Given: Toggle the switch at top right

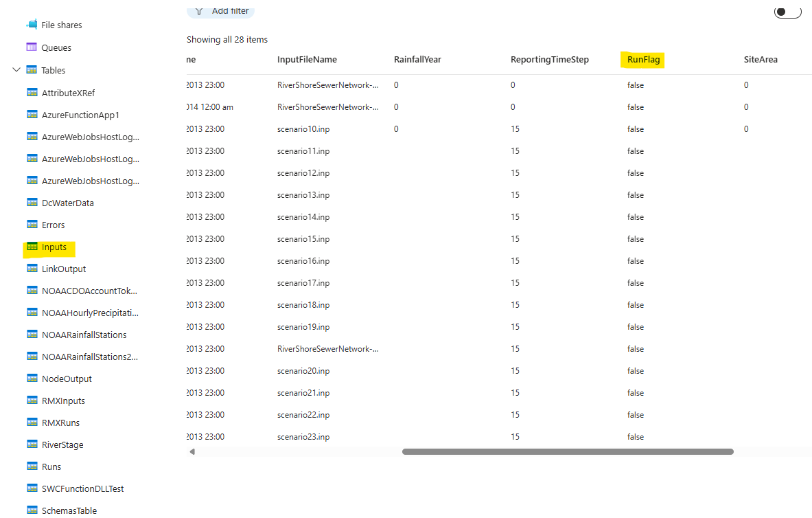Looking at the screenshot, I should pyautogui.click(x=788, y=12).
